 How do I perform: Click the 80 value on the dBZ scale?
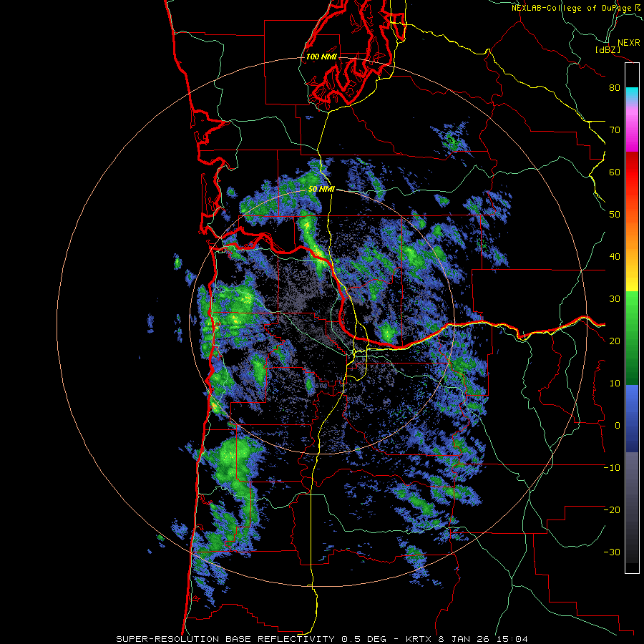pyautogui.click(x=615, y=88)
